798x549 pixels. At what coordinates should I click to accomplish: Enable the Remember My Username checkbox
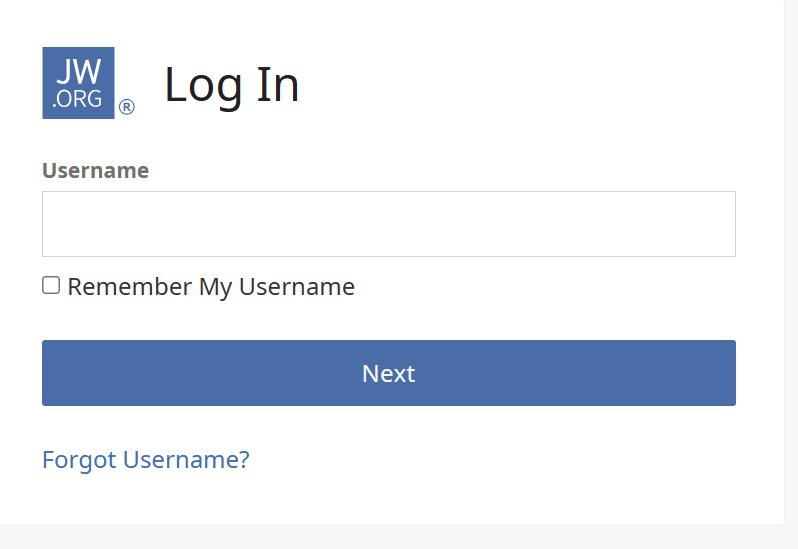tap(51, 285)
